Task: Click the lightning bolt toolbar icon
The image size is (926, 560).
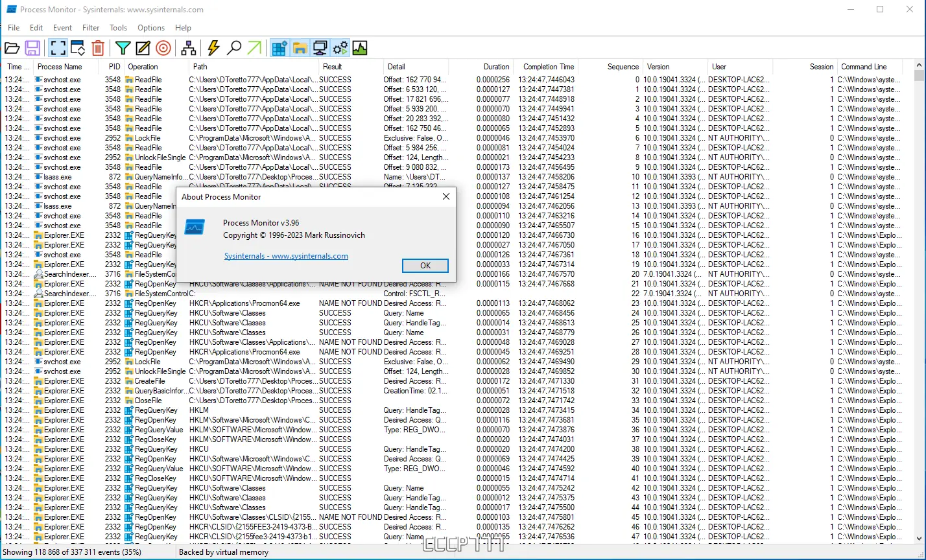Action: pos(213,48)
